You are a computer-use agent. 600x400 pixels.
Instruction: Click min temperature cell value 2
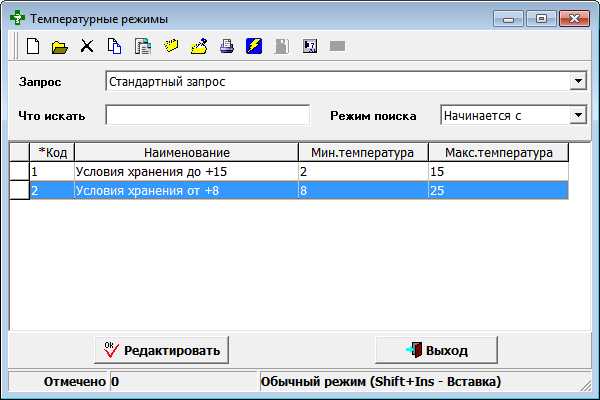[363, 171]
